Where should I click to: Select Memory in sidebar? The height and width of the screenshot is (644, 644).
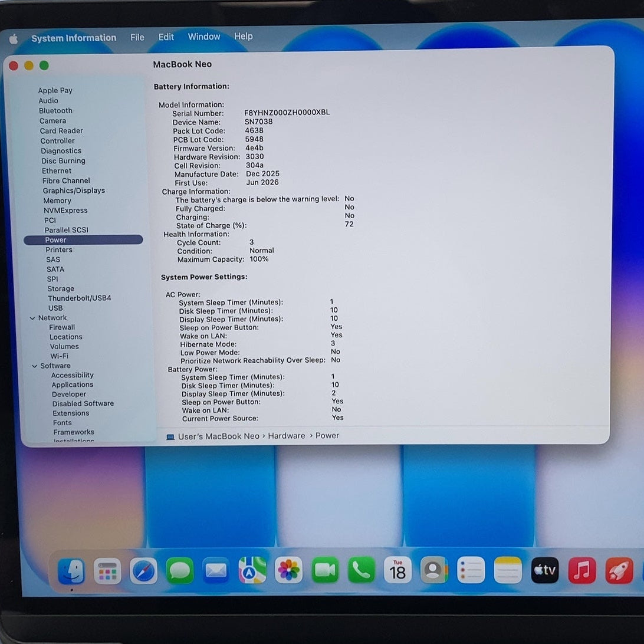point(57,201)
